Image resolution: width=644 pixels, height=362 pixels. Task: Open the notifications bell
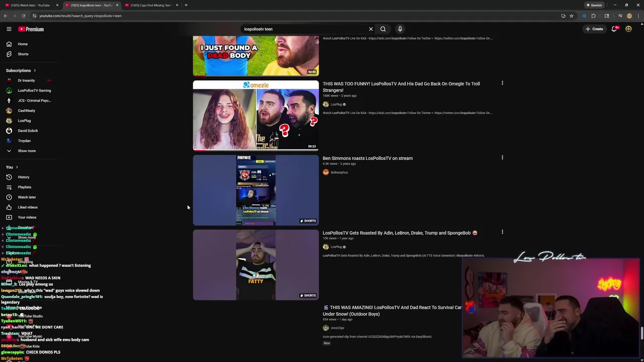pos(614,29)
